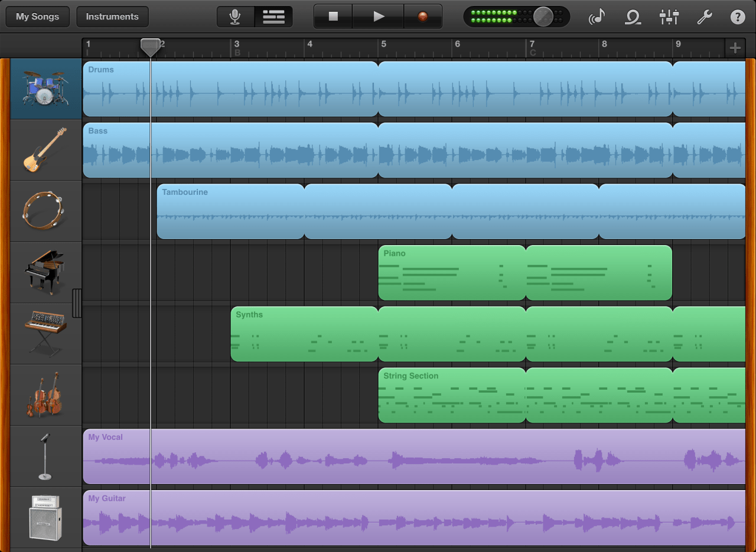Go back to My Songs
Screen dimensions: 756x552
tap(37, 17)
